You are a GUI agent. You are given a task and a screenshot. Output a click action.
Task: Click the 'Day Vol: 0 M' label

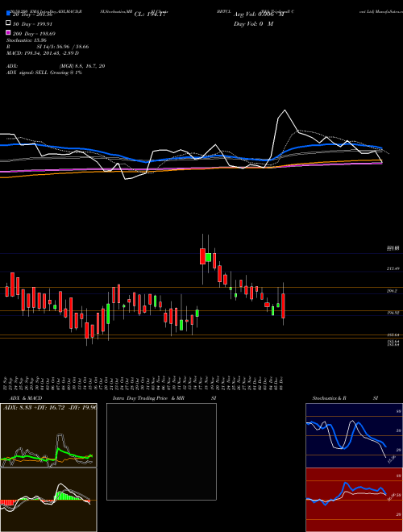point(253,24)
